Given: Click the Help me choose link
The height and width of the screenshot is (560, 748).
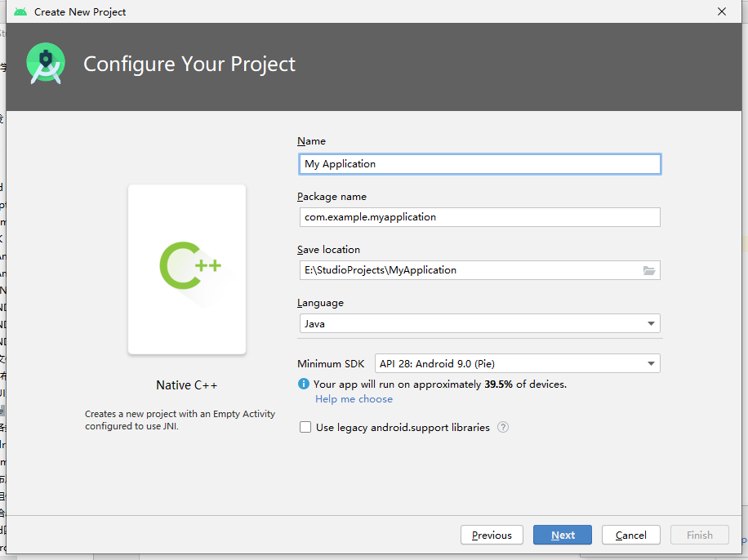Looking at the screenshot, I should pos(354,399).
